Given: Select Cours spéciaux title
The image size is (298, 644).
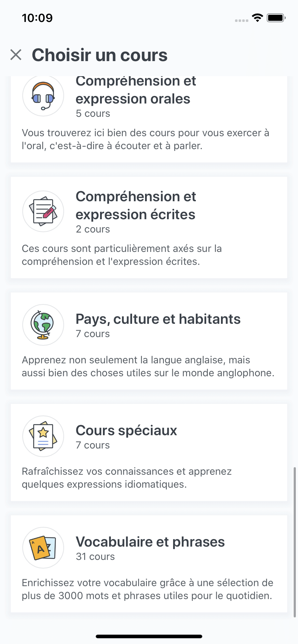Looking at the screenshot, I should coord(126,431).
